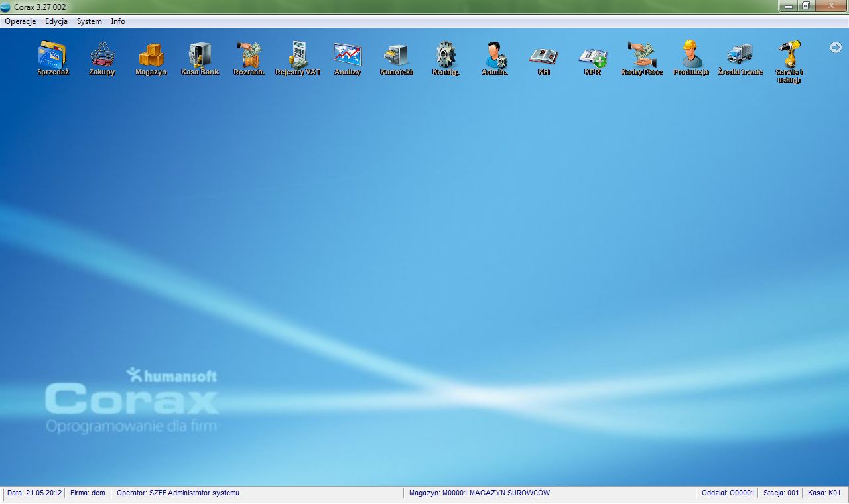
Task: Click the Stacja: 001 status field
Action: [x=781, y=493]
